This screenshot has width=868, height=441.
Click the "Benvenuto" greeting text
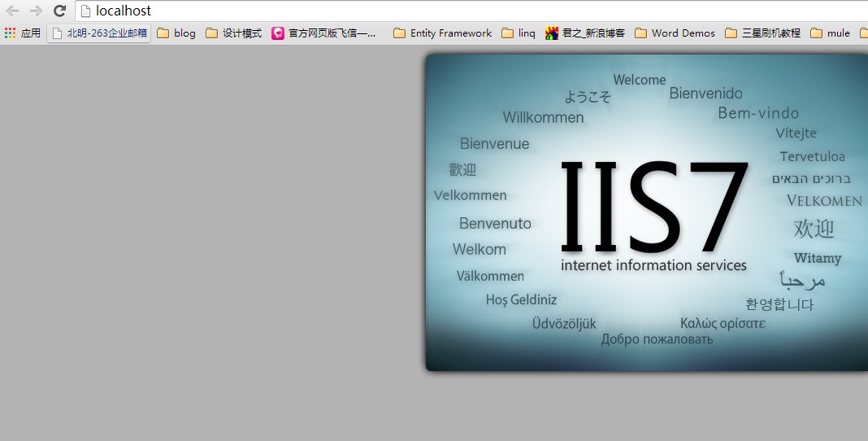click(495, 223)
